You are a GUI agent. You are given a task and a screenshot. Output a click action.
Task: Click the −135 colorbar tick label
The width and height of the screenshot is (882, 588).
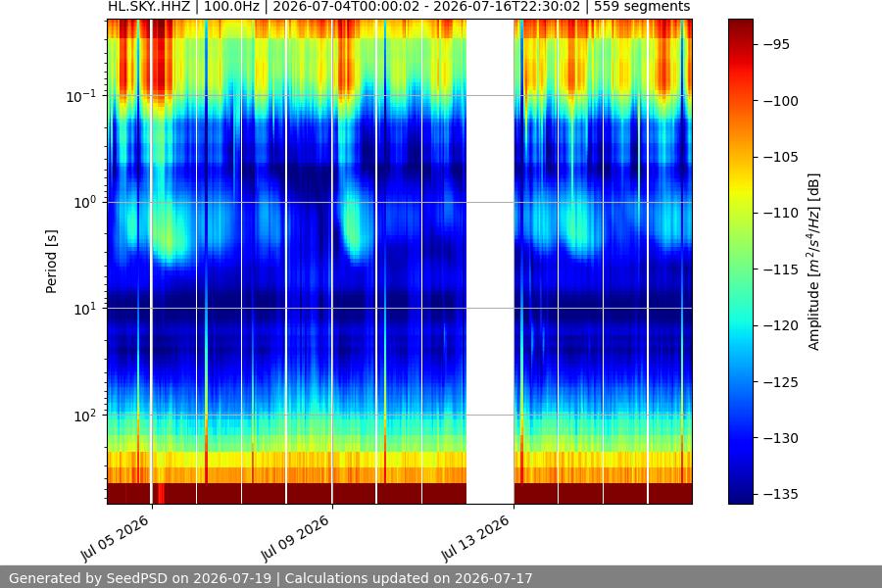[780, 494]
